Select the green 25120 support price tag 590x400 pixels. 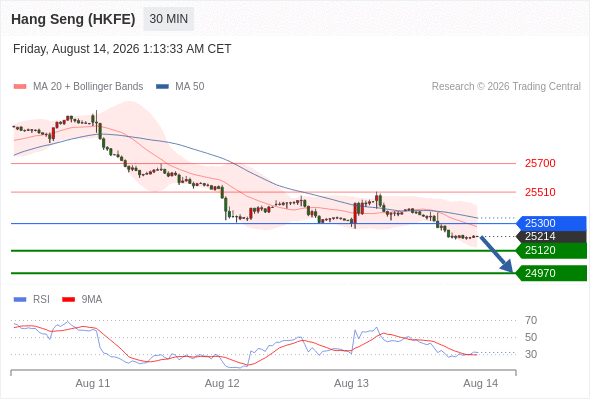(551, 251)
